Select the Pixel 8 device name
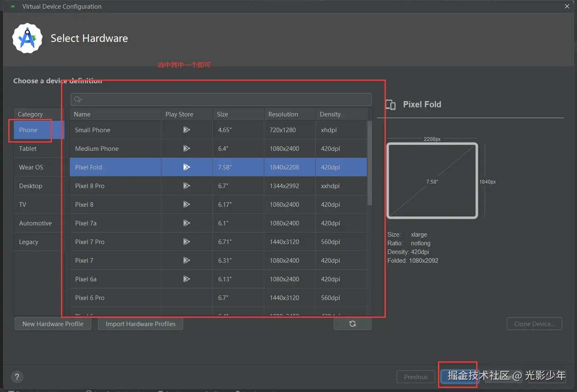The image size is (577, 392). pyautogui.click(x=84, y=204)
